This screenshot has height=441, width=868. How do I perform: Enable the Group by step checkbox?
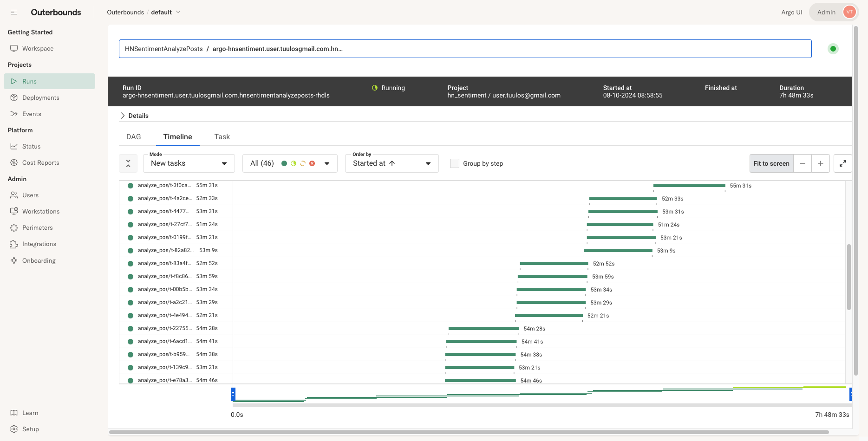(455, 163)
